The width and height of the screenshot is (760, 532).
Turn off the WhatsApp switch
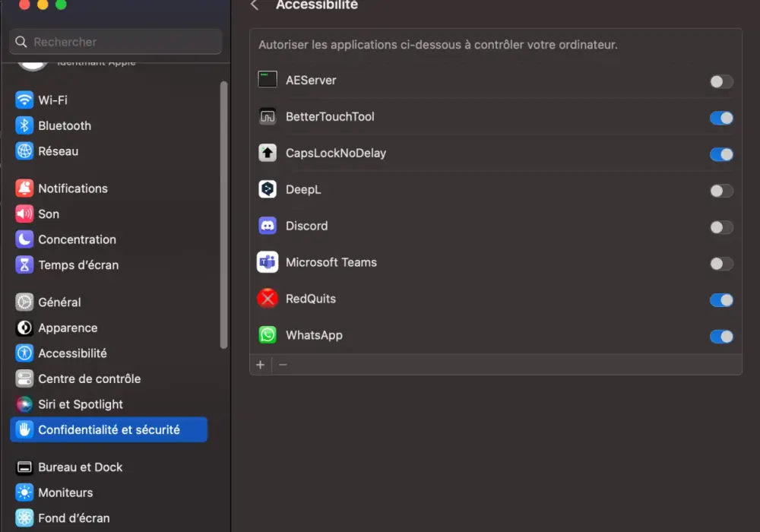point(721,336)
